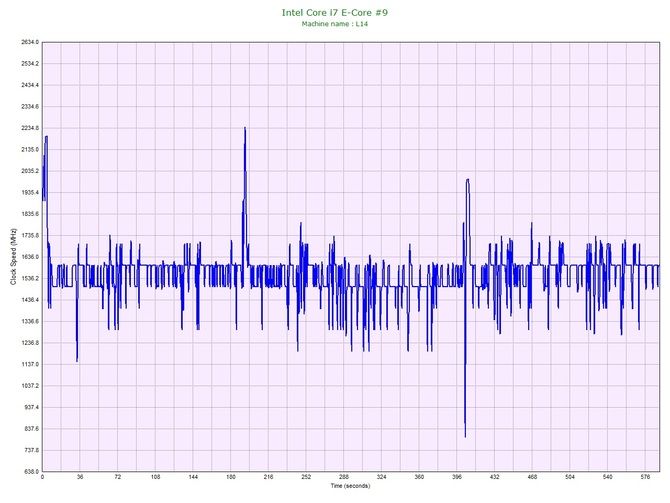The width and height of the screenshot is (670, 503).
Task: Select the 2634.0 y-axis tick label
Action: click(x=30, y=42)
